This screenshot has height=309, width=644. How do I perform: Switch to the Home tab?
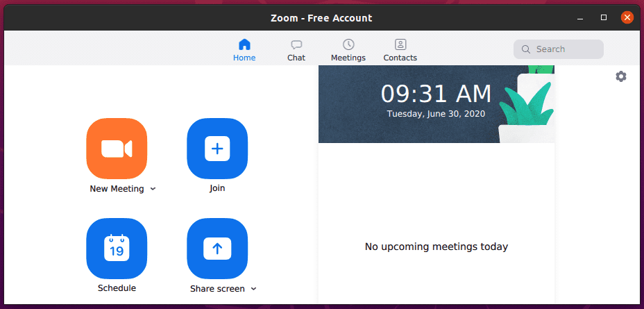click(x=244, y=50)
